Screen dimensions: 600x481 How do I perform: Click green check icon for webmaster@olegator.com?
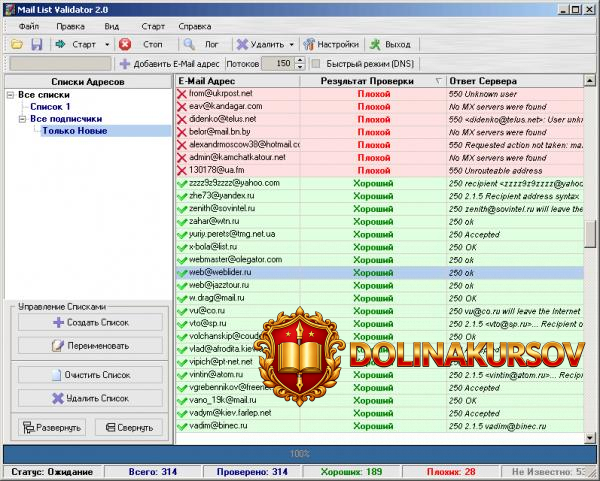[182, 260]
